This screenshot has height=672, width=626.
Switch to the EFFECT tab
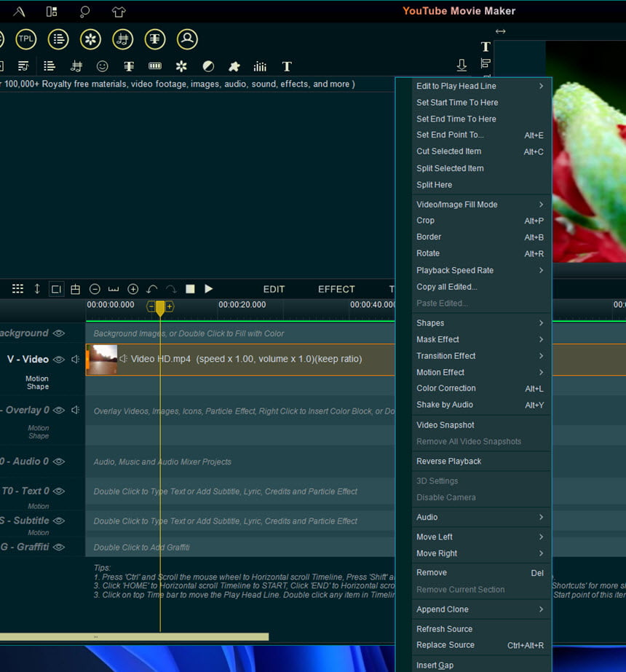tap(336, 289)
